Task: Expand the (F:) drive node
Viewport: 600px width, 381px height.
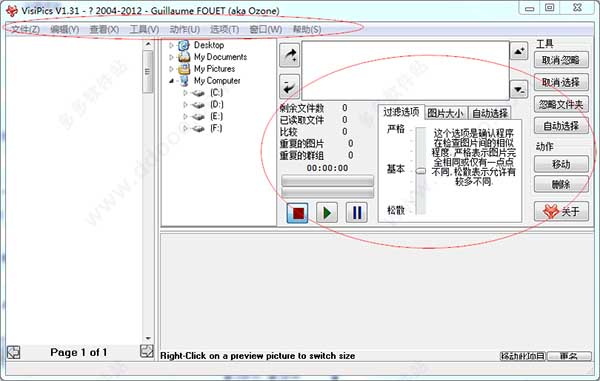Action: pyautogui.click(x=185, y=128)
